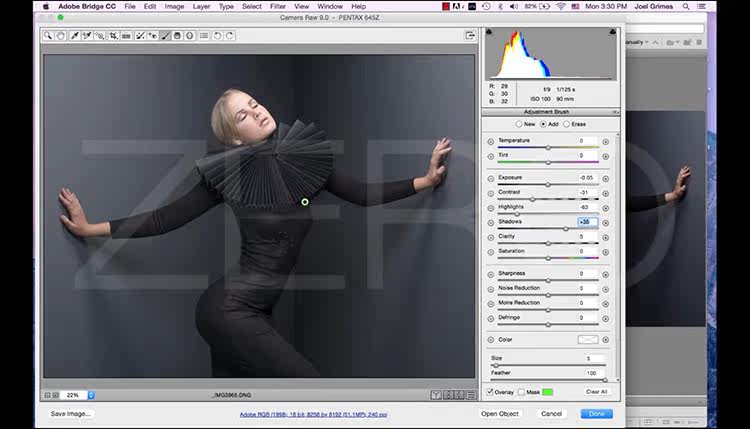
Task: Click the Open Object button
Action: [x=499, y=414]
